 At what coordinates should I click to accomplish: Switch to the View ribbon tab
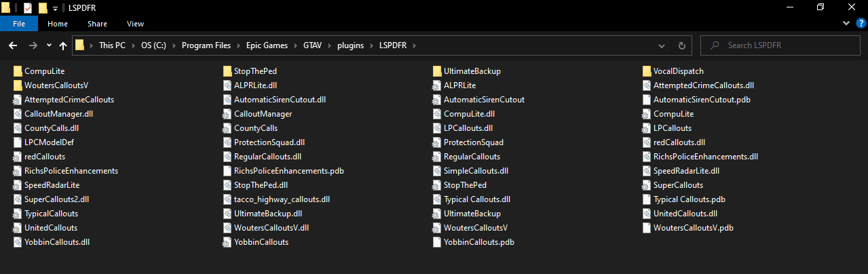click(135, 23)
